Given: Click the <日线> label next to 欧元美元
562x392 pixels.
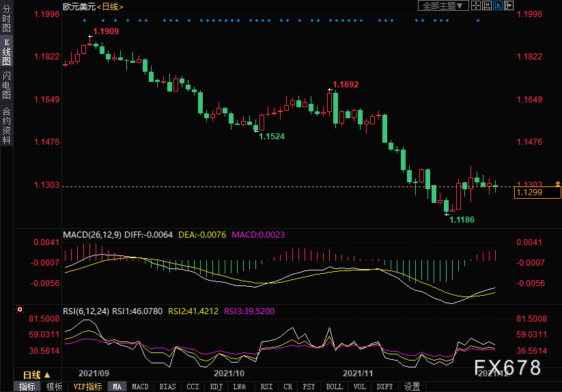Looking at the screenshot, I should click(x=110, y=6).
